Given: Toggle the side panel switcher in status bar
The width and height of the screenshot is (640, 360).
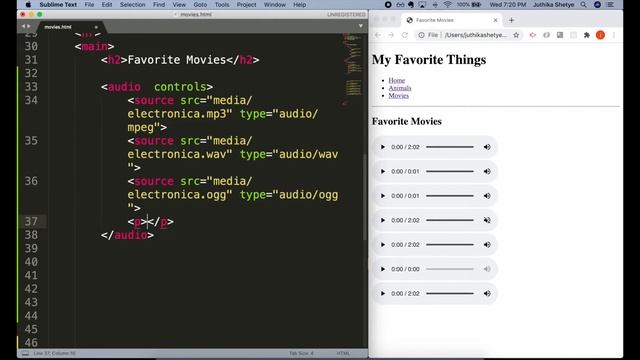Looking at the screenshot, I should point(25,353).
